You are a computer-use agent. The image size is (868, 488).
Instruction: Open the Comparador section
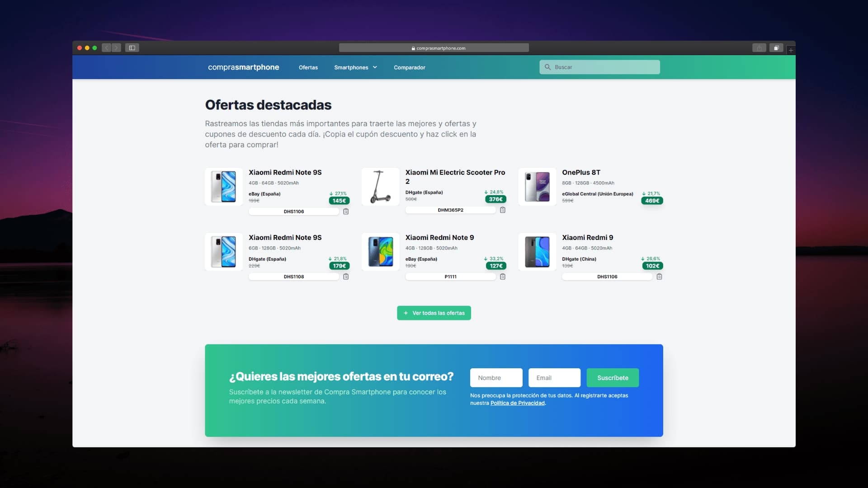pos(409,67)
